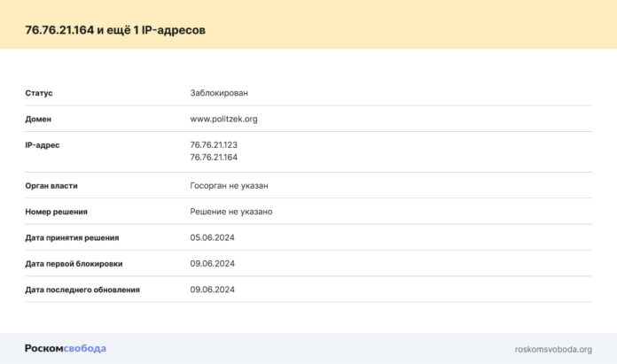The image size is (617, 364).
Task: Click the Домен row label
Action: 38,119
